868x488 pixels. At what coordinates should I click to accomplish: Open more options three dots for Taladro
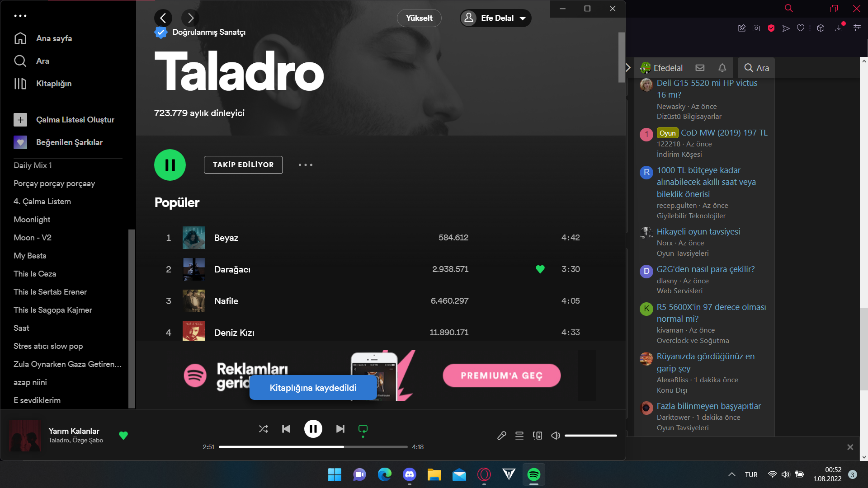(x=306, y=165)
